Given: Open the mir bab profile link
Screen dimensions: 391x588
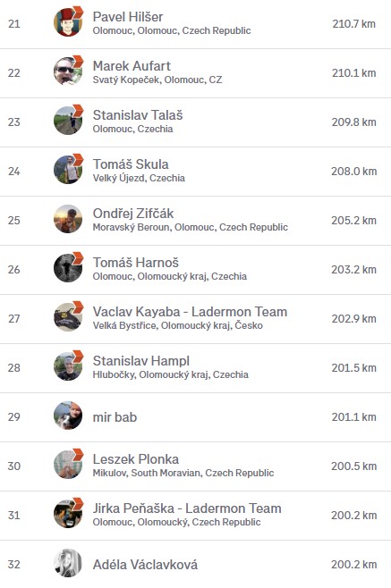Looking at the screenshot, I should (115, 417).
